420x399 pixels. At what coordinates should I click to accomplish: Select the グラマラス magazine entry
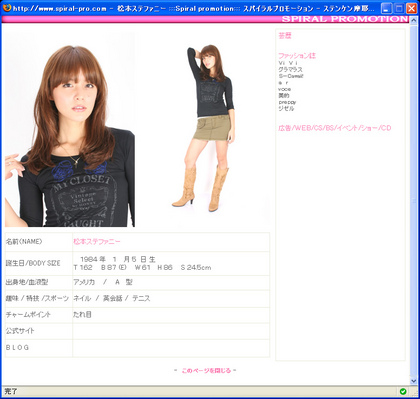pyautogui.click(x=290, y=69)
